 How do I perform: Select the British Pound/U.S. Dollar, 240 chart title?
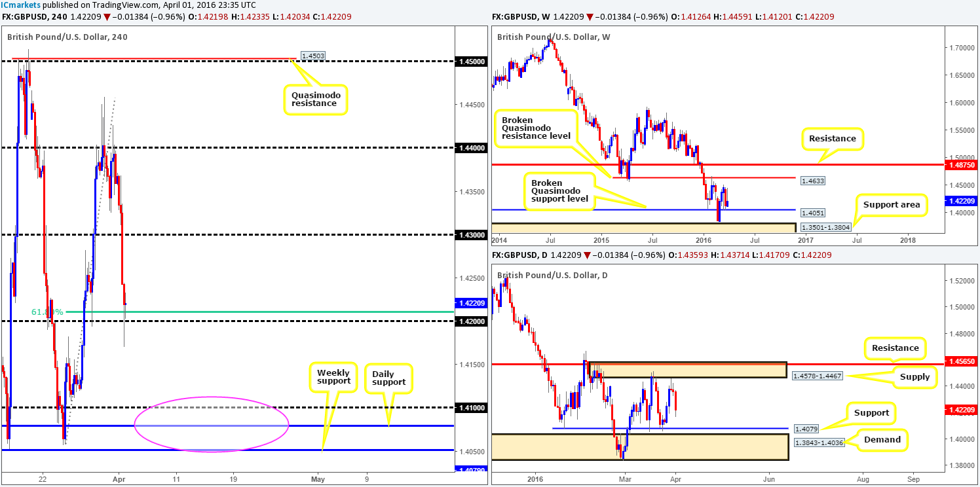67,37
